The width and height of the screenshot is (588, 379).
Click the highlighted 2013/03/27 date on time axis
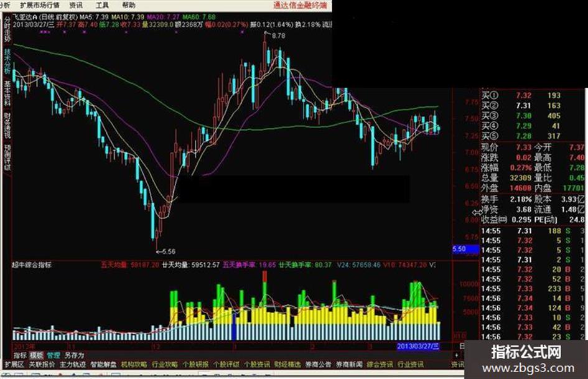pyautogui.click(x=418, y=346)
